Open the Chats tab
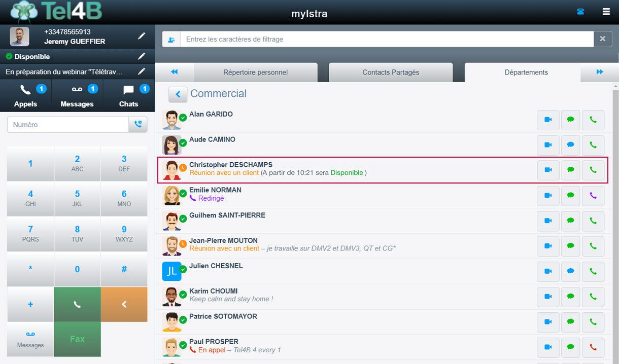The image size is (619, 364). point(129,96)
